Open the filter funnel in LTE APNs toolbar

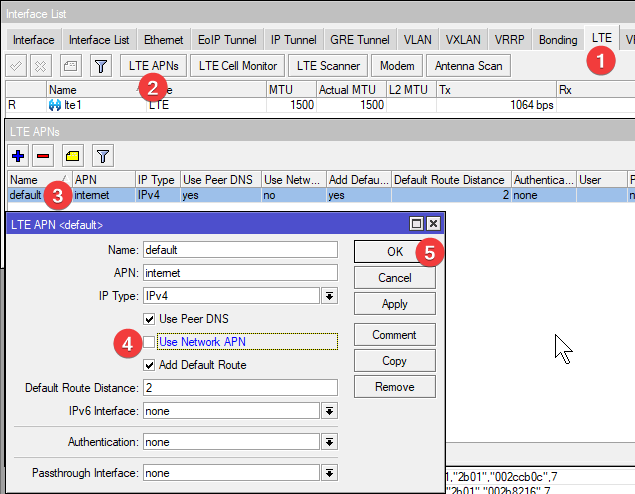tap(103, 156)
